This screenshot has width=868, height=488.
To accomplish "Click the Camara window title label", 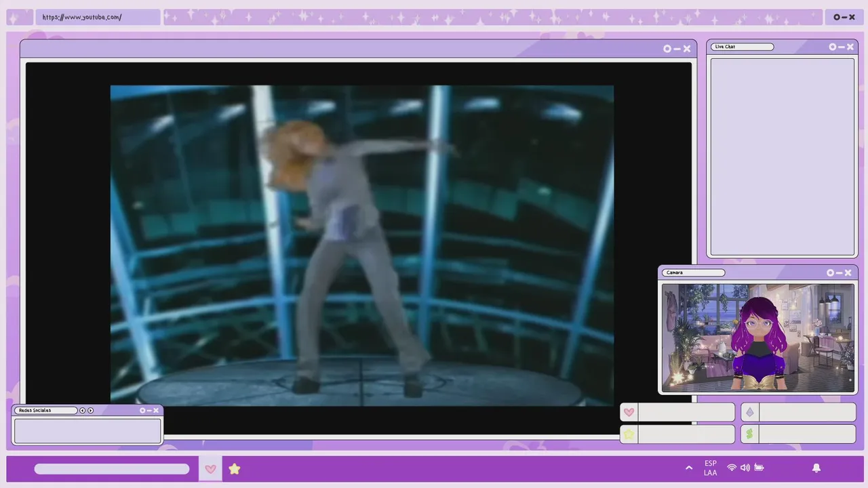I will [675, 272].
